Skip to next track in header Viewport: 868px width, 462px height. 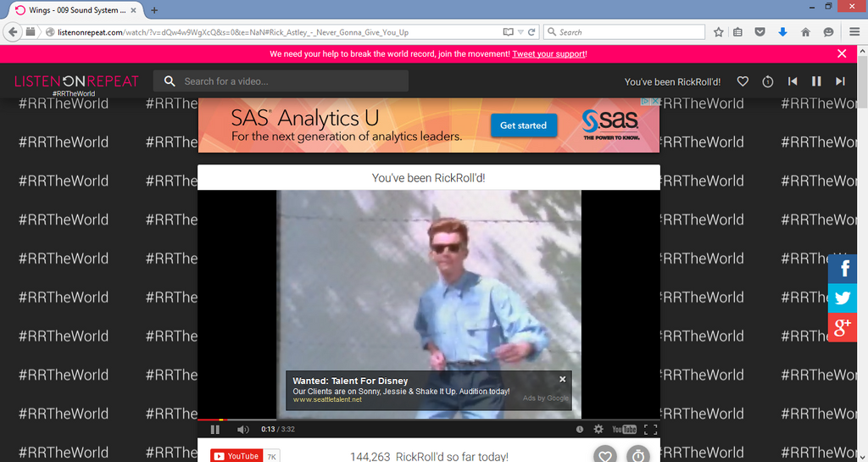point(840,81)
